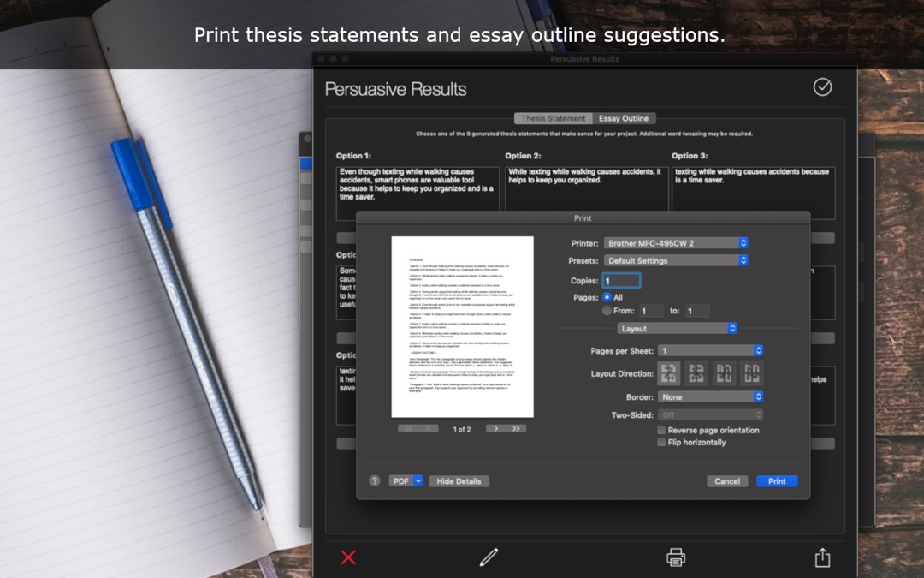924x578 pixels.
Task: Click the red X icon at the bottom
Action: 348,557
